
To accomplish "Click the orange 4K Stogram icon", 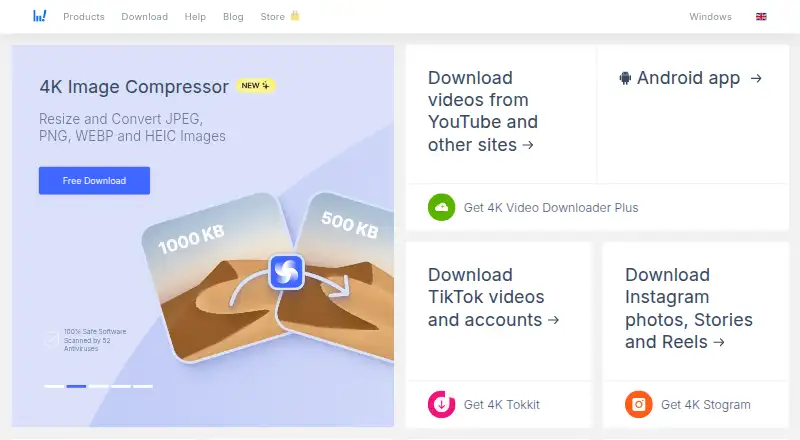I will click(639, 404).
